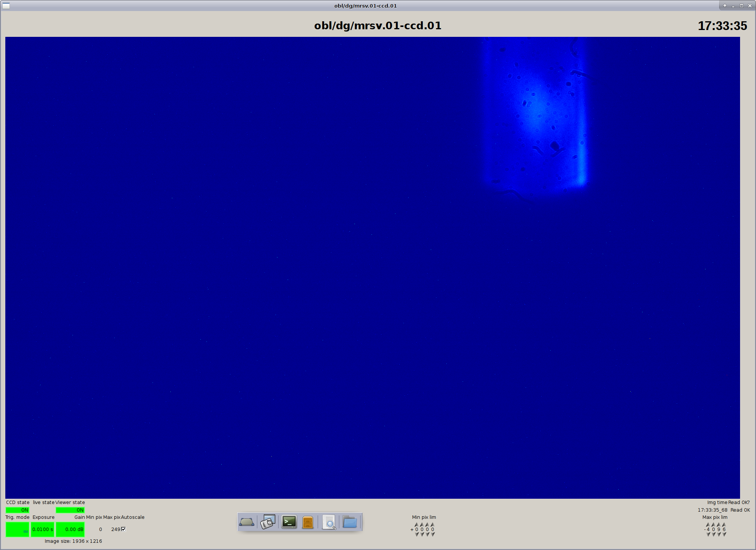Open the document magnifier search icon
This screenshot has height=550, width=756.
click(x=329, y=523)
